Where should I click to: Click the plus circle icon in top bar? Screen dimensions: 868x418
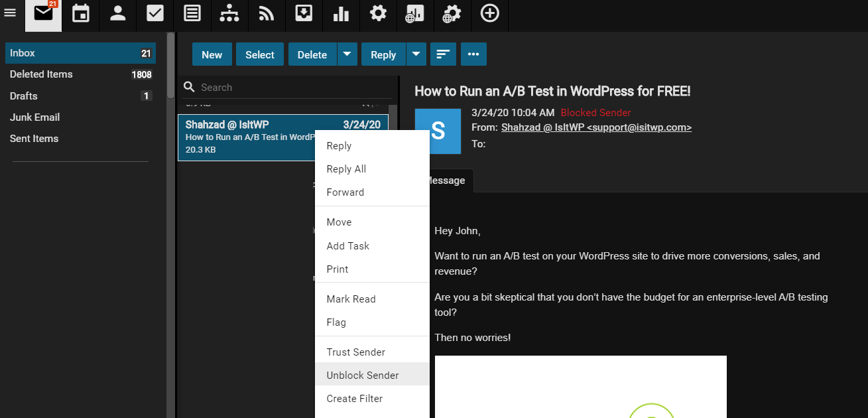489,13
